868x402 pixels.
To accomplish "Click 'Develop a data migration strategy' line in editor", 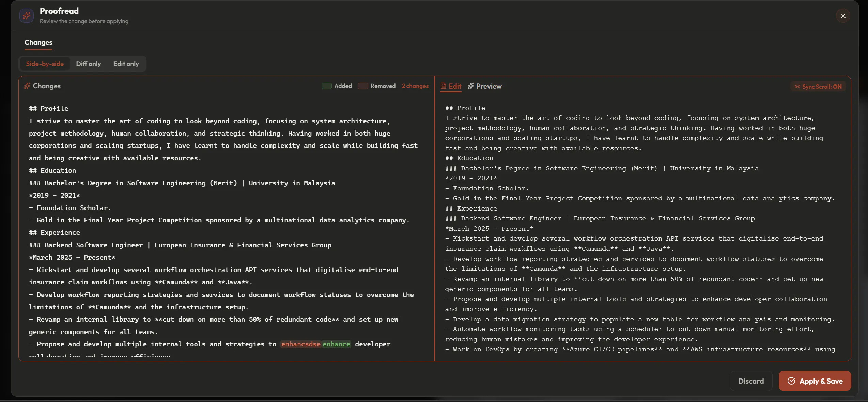I will click(x=640, y=319).
